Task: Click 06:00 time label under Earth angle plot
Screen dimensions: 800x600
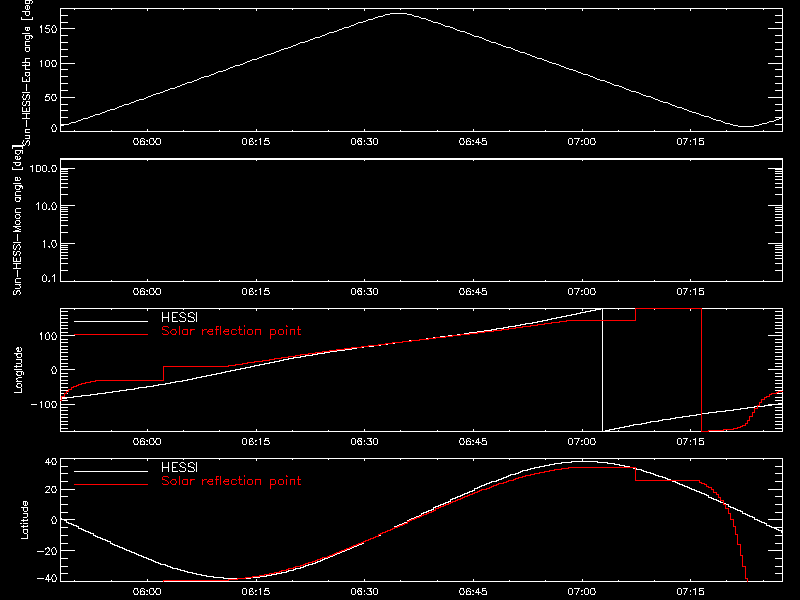Action: coord(147,141)
